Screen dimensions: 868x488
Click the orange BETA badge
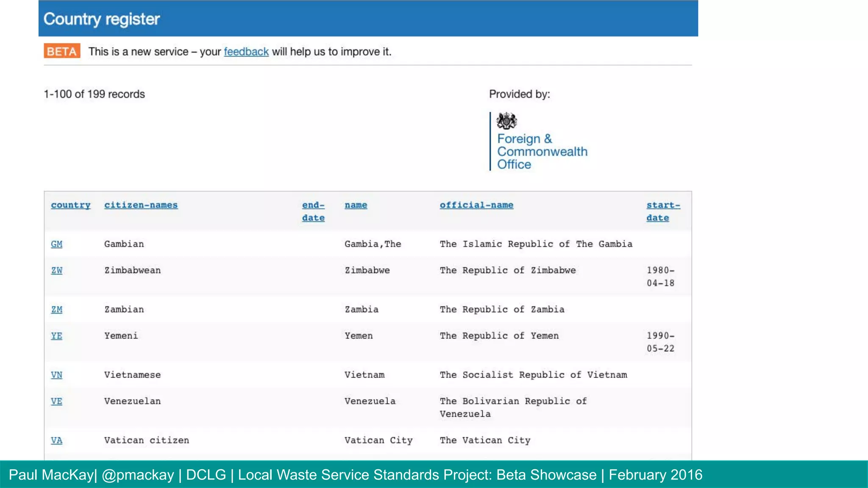point(62,51)
